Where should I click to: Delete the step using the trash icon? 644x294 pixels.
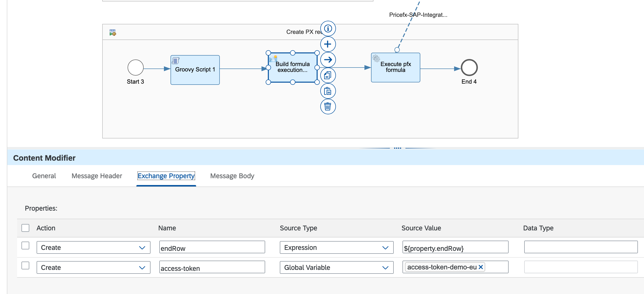pyautogui.click(x=328, y=107)
